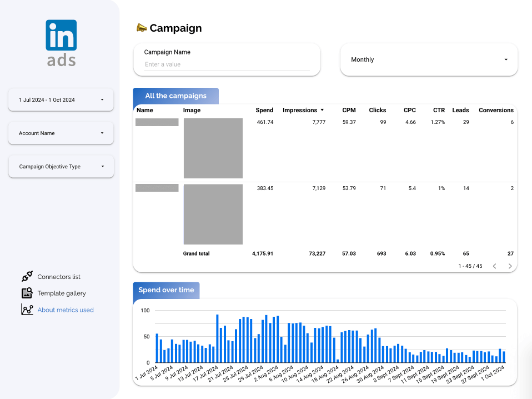Open Campaign Objective Type dropdown
Image resolution: width=532 pixels, height=399 pixels.
[x=61, y=167]
